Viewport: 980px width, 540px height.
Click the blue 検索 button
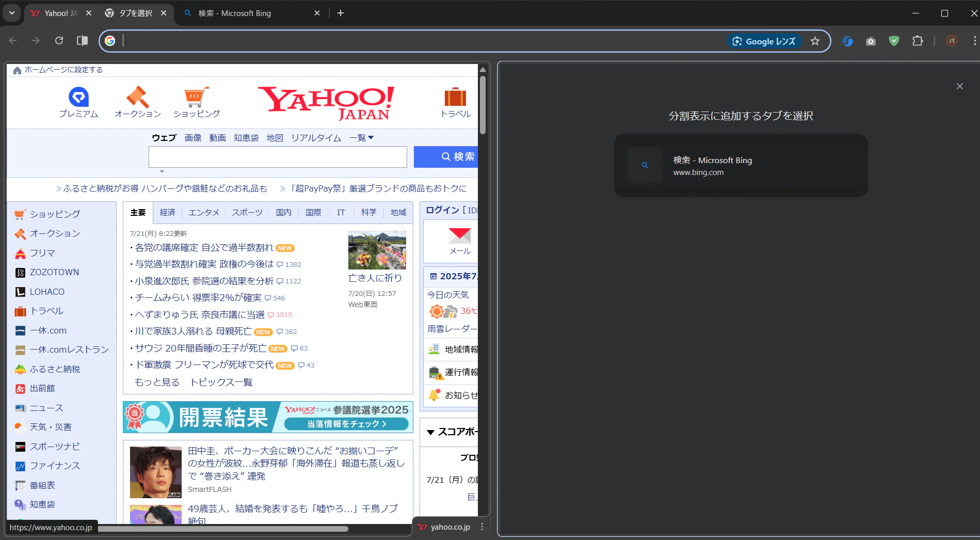[446, 157]
